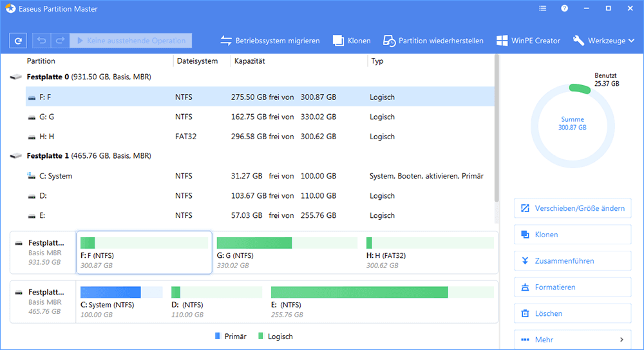
Task: Click Festplatte 931.50 GB disk map label
Action: pos(43,253)
